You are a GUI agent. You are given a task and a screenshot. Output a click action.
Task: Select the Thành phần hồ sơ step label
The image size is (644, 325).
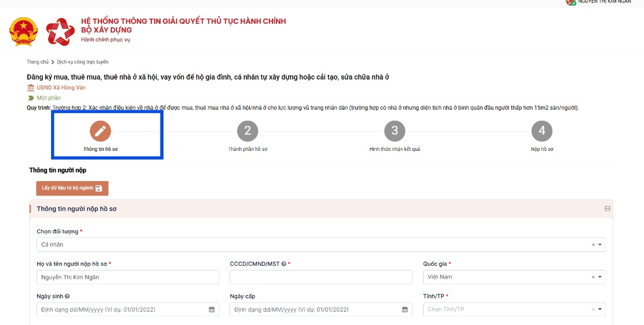(248, 149)
